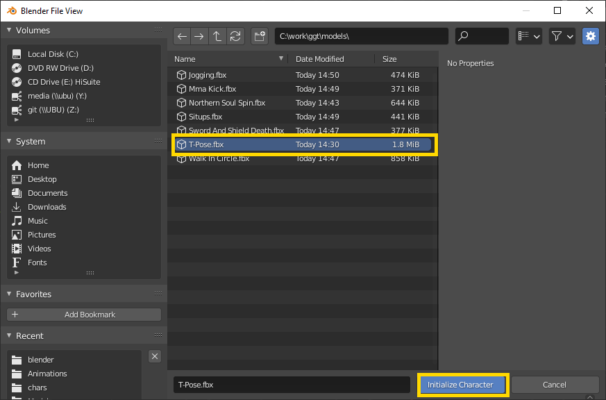Go to Pictures folder
Screen dimensions: 606x400
[x=84, y=235]
